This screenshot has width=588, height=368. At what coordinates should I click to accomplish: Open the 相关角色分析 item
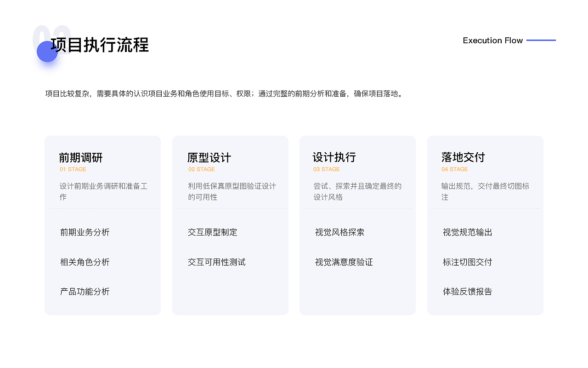85,262
